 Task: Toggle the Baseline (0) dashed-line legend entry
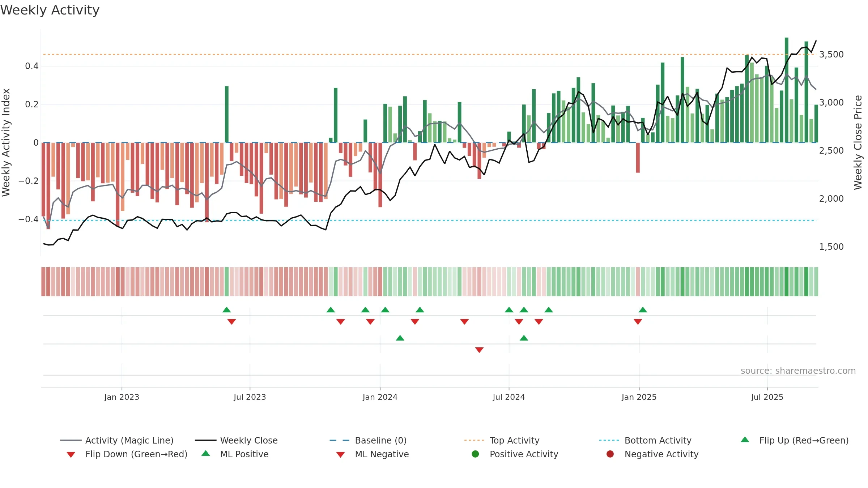(x=368, y=440)
